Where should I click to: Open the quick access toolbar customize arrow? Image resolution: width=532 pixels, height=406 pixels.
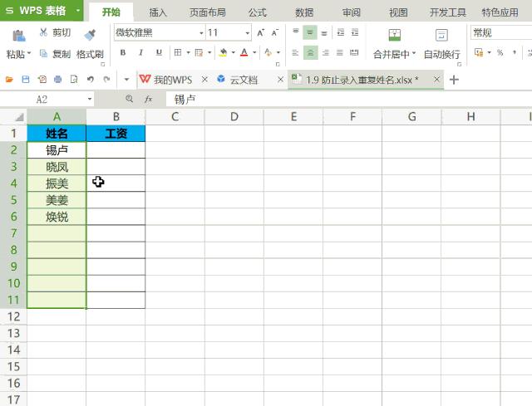(x=126, y=80)
